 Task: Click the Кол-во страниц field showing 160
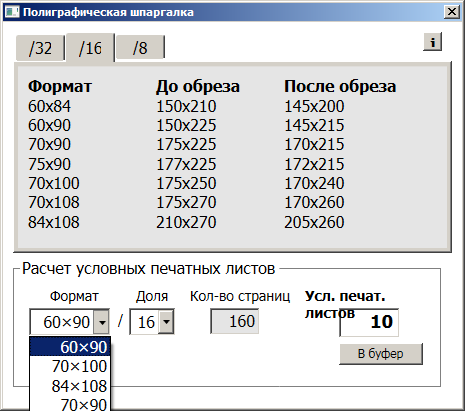click(x=235, y=321)
